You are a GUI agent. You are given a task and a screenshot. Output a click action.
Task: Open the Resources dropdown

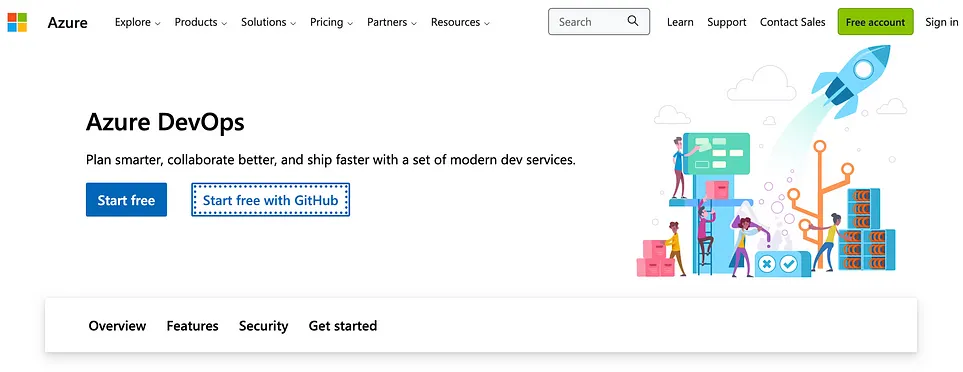[460, 22]
